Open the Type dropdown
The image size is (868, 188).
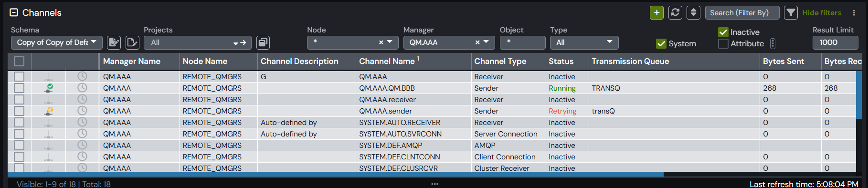tap(584, 42)
